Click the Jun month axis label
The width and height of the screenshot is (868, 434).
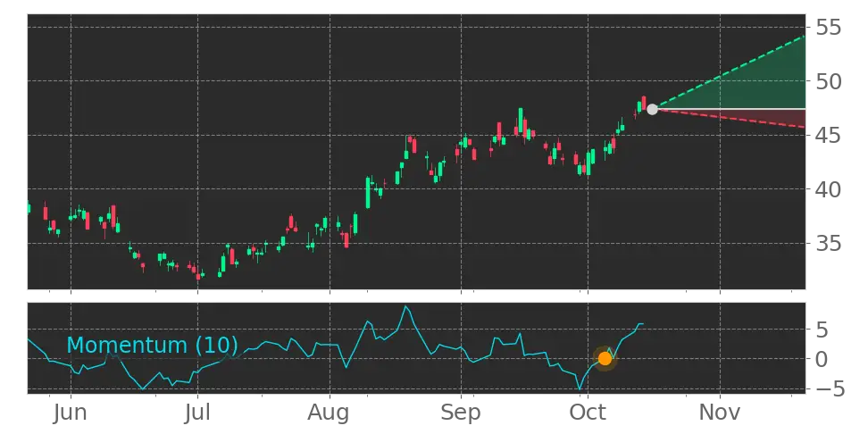tap(71, 413)
